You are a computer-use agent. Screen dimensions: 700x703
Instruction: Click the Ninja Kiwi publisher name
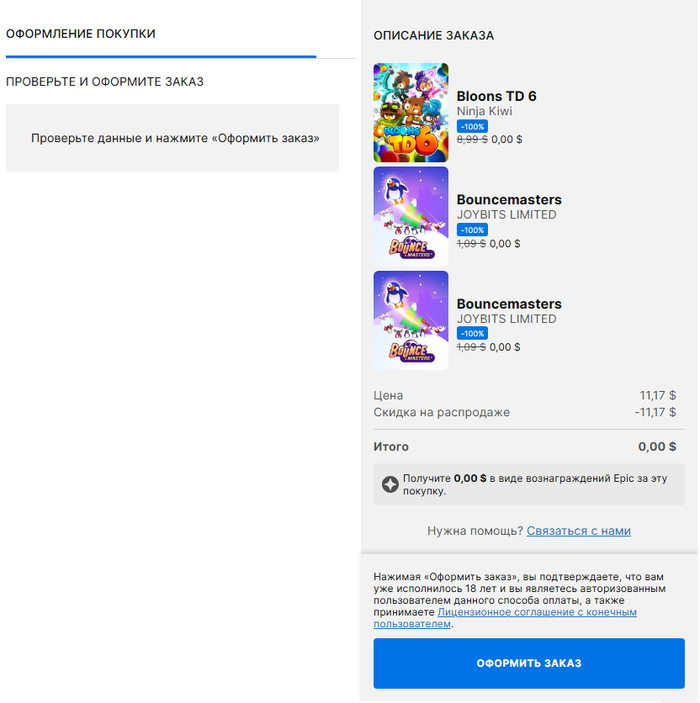484,111
